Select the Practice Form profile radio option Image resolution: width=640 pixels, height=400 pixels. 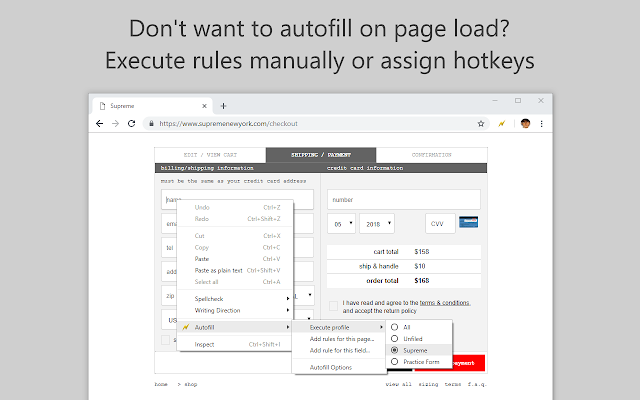[394, 362]
